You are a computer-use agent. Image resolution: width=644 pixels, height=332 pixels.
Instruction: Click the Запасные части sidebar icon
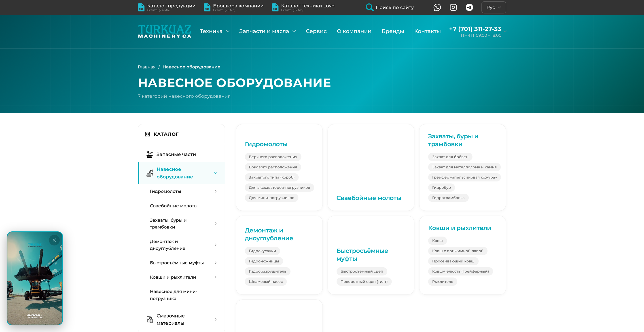coord(150,154)
